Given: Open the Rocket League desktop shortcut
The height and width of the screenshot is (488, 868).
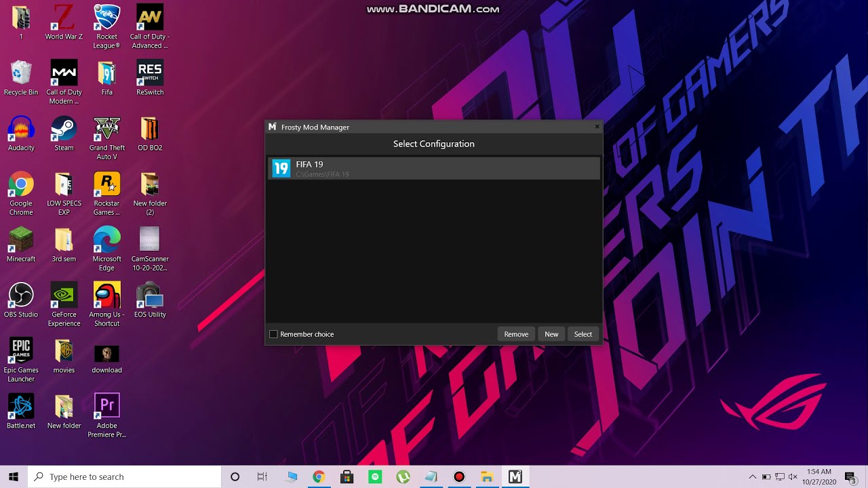Looking at the screenshot, I should [x=107, y=27].
